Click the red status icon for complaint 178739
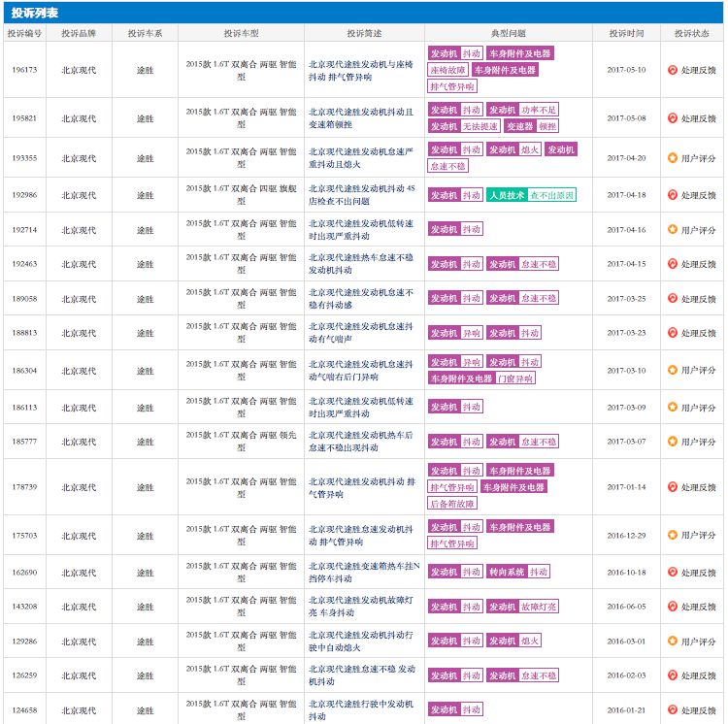The image size is (728, 724). [672, 487]
